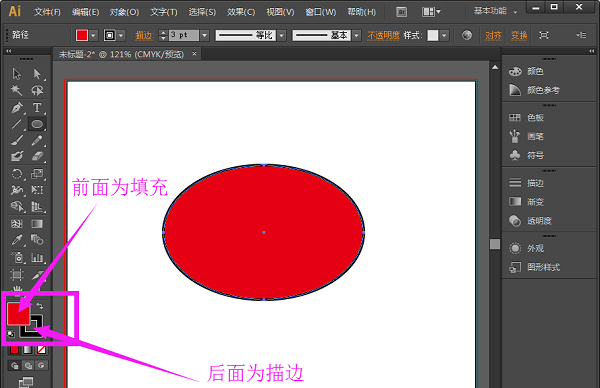Open the 对象(O) menu
This screenshot has height=388, width=600.
click(x=124, y=12)
